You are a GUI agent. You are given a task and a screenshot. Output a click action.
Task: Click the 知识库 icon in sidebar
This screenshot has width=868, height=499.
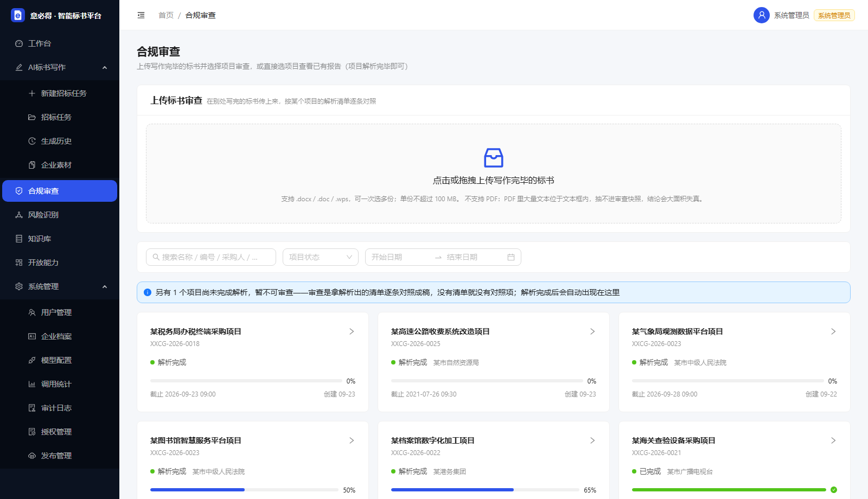(19, 239)
